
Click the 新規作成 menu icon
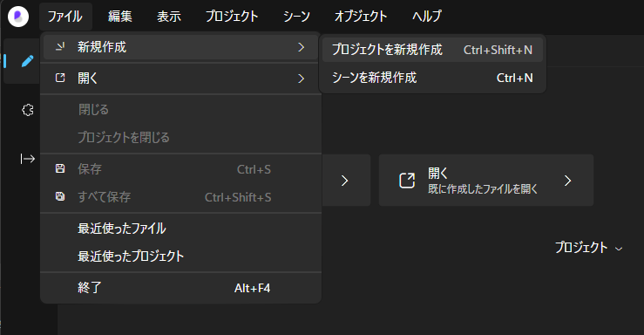[x=60, y=47]
